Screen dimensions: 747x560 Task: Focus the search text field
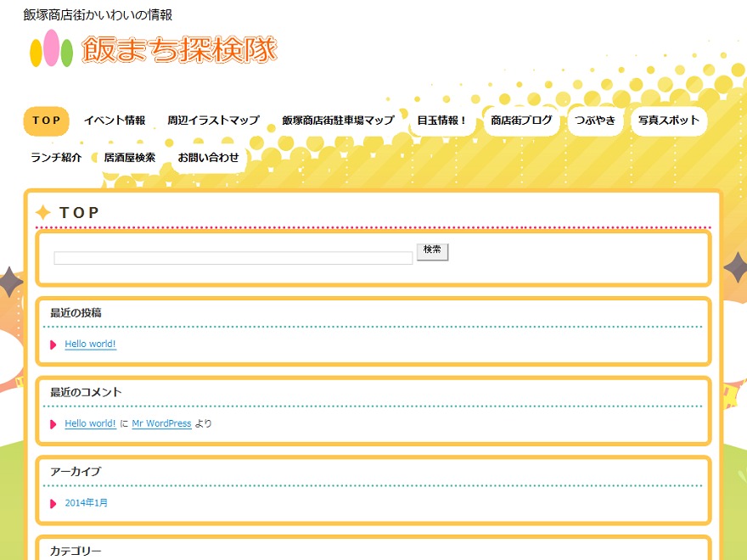(x=233, y=258)
